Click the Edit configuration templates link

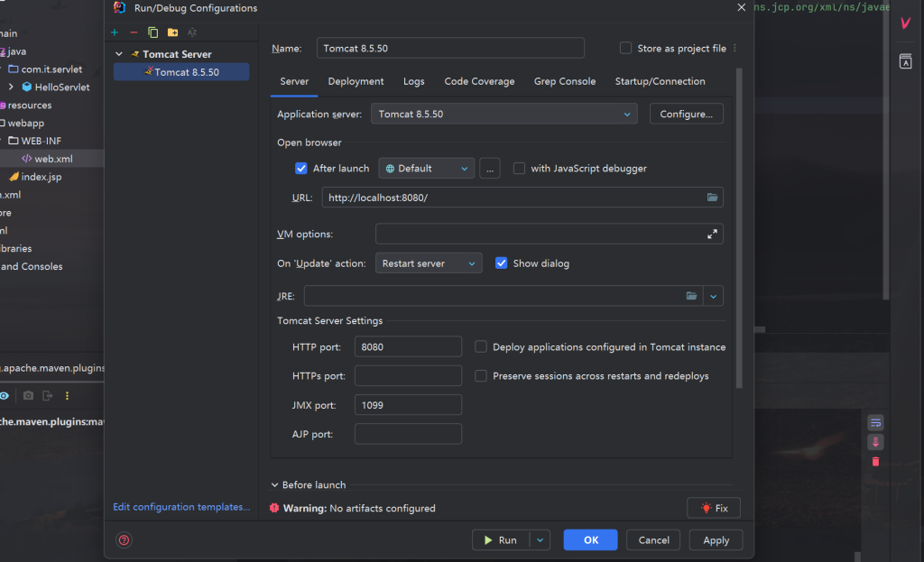[181, 507]
